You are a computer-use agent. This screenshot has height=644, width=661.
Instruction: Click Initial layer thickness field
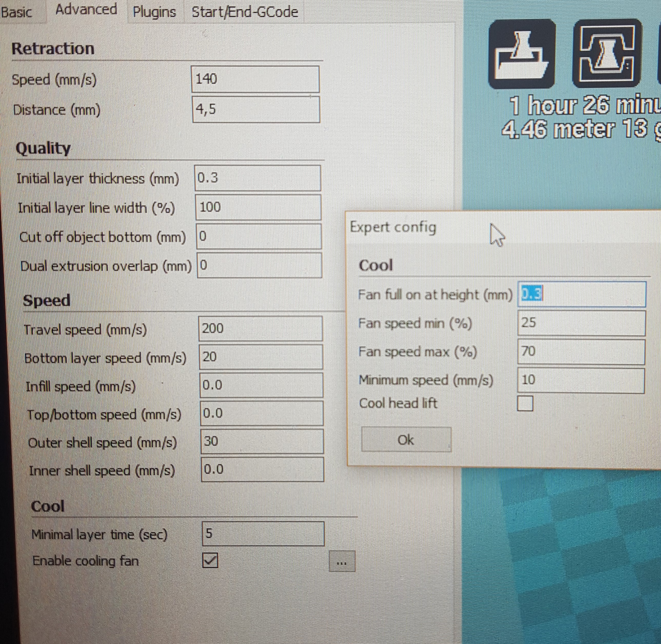[258, 178]
